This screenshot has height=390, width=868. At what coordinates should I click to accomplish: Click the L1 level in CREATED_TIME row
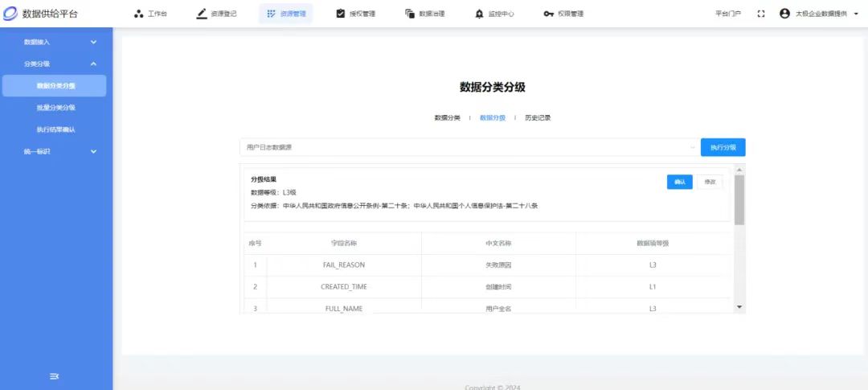point(653,287)
